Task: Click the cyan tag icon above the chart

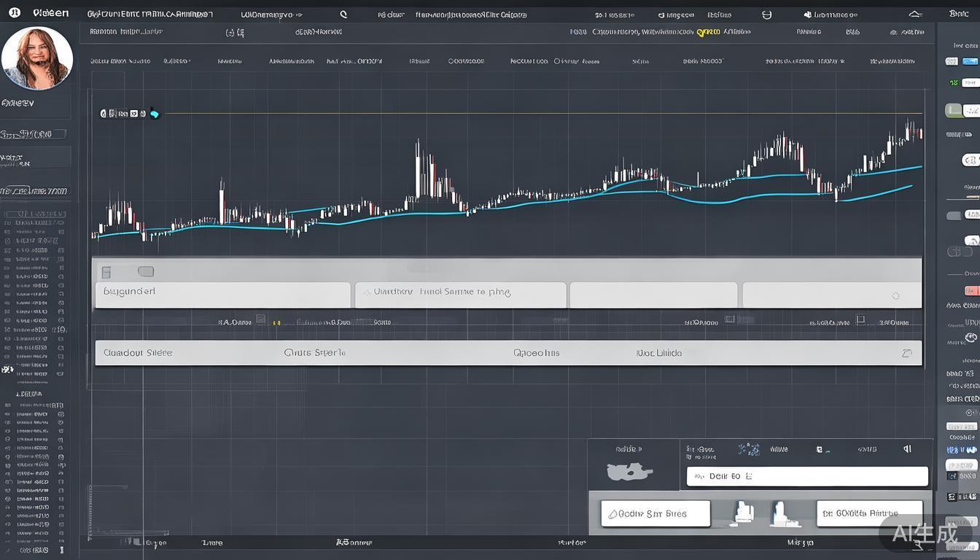Action: pyautogui.click(x=154, y=114)
